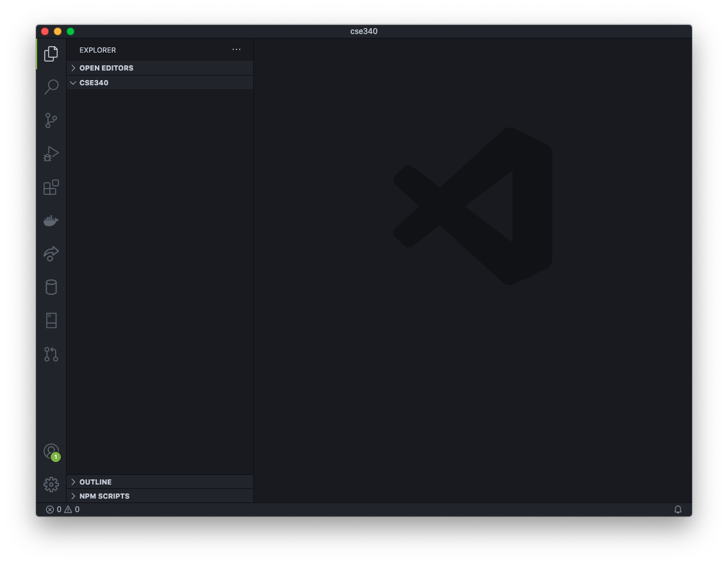Image resolution: width=728 pixels, height=564 pixels.
Task: Open the Live Share view
Action: click(51, 254)
